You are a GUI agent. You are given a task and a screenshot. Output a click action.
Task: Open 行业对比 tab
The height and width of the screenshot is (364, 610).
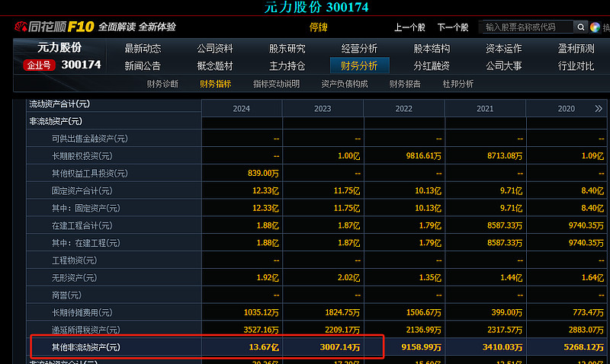[576, 66]
